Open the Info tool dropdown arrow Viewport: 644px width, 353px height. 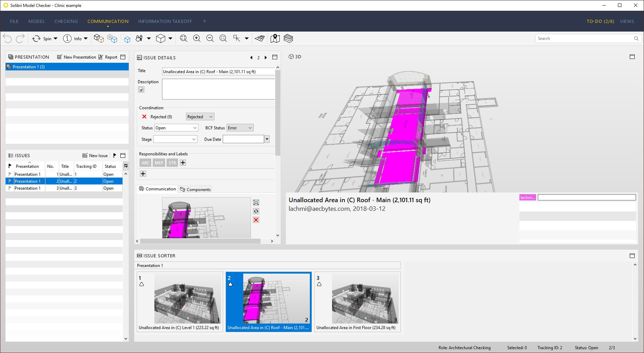[86, 38]
